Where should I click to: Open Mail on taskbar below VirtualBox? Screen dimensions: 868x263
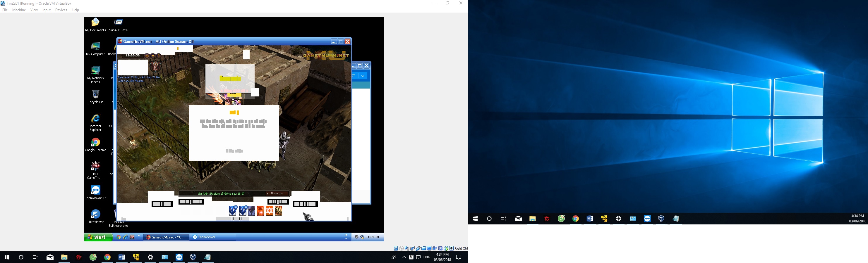pyautogui.click(x=50, y=257)
